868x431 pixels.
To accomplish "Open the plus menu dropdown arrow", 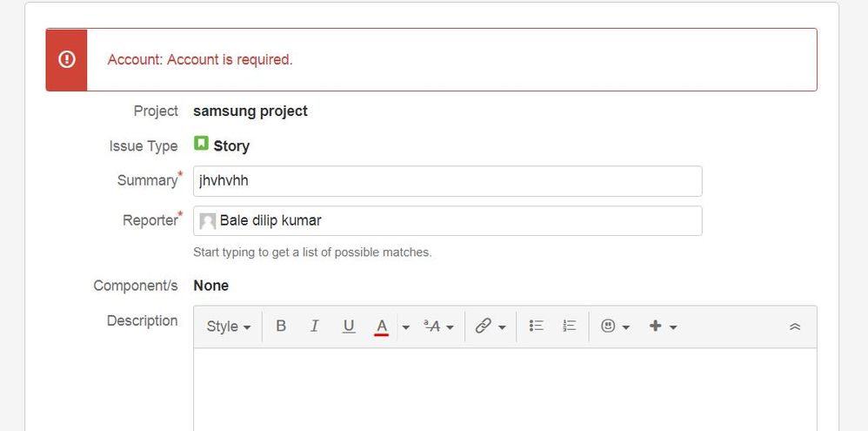I will tap(673, 327).
